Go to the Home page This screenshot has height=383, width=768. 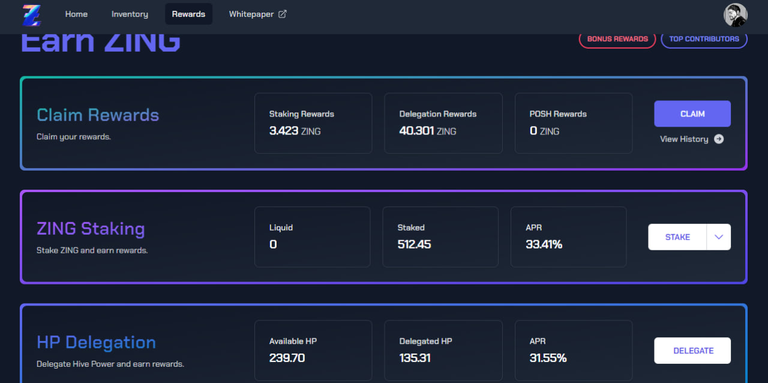point(76,14)
